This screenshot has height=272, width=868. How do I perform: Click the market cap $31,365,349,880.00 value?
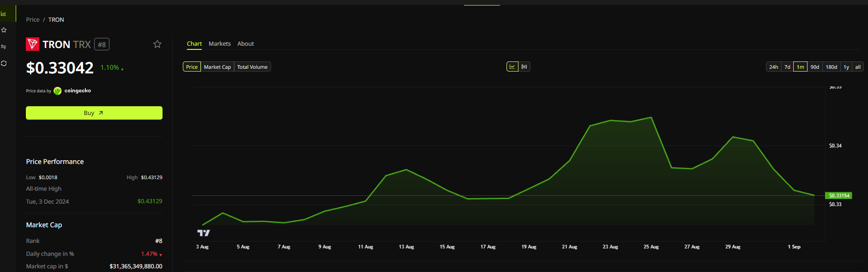[136, 266]
